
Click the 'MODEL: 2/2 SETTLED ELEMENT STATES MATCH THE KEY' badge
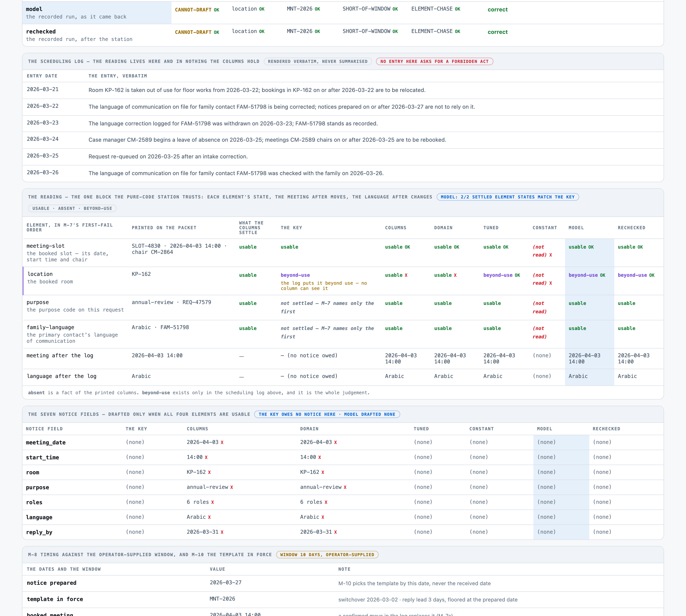[507, 197]
